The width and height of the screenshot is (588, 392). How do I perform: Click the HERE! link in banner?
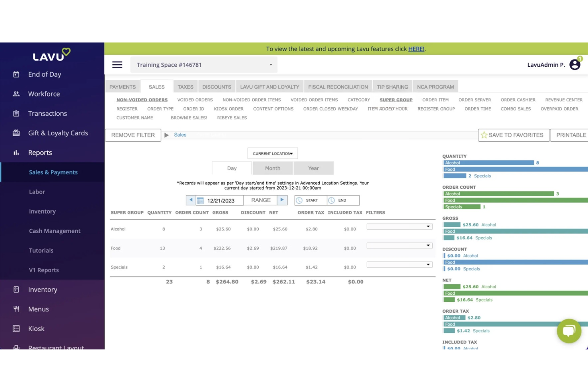416,49
